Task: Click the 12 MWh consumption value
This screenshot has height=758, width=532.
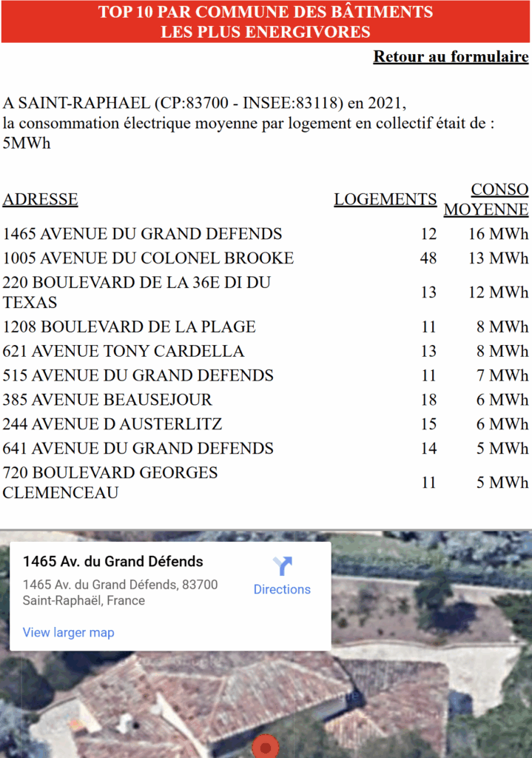Action: point(498,292)
